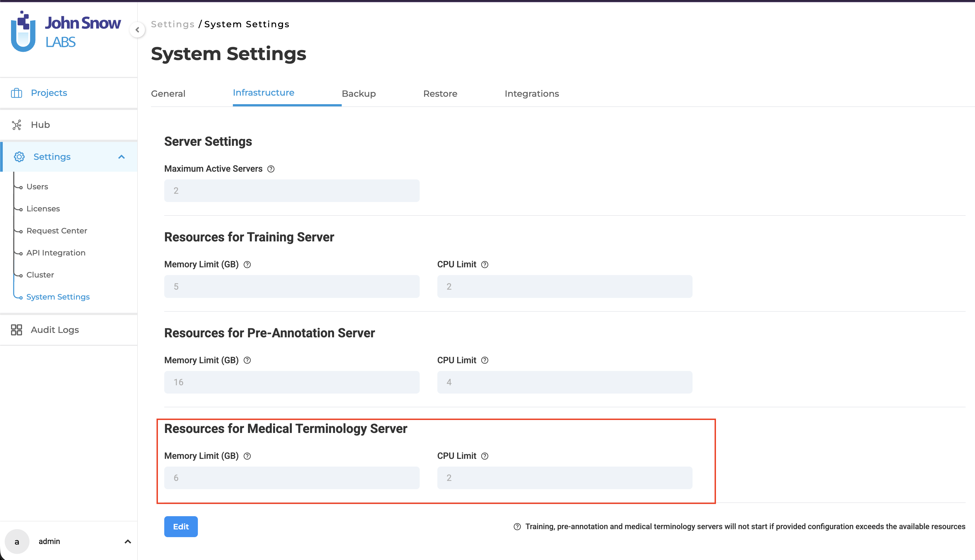Select the Licenses menu entry
This screenshot has width=975, height=560.
point(43,208)
